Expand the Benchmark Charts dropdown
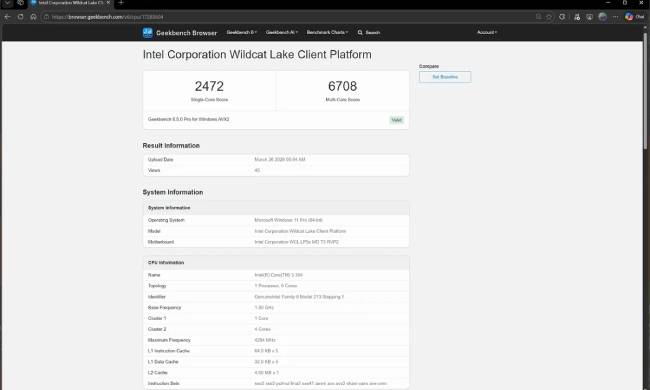 pyautogui.click(x=327, y=32)
